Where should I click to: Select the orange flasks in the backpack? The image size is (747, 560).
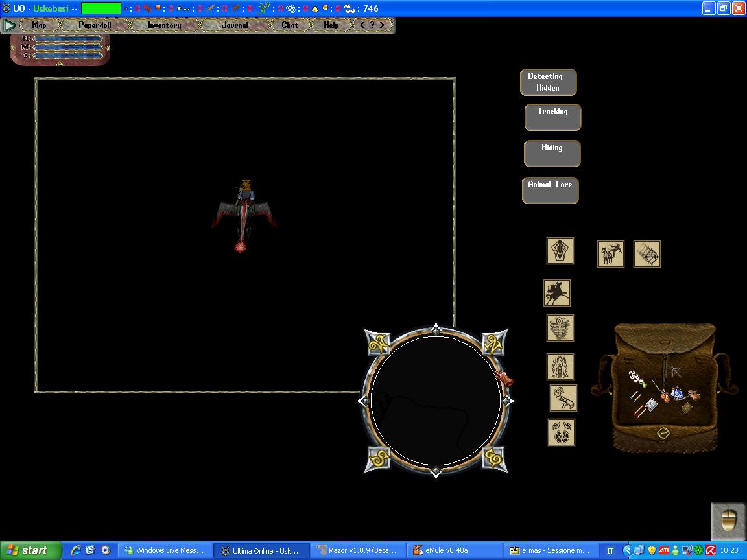pyautogui.click(x=664, y=396)
